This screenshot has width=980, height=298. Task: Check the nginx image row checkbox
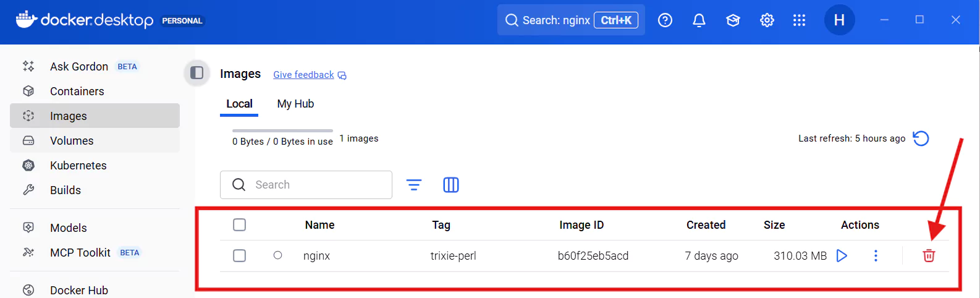240,256
